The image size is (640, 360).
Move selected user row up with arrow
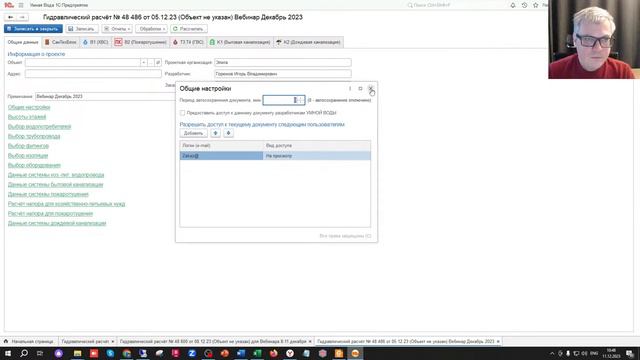216,133
